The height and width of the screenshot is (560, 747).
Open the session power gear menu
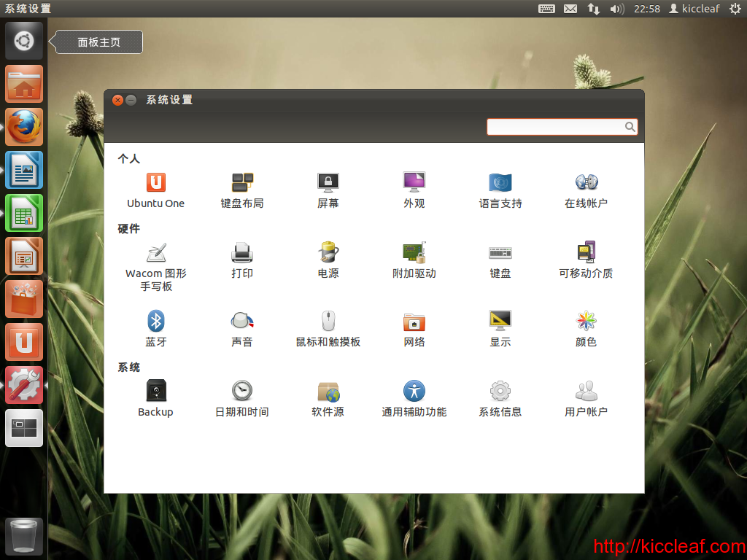(x=735, y=9)
